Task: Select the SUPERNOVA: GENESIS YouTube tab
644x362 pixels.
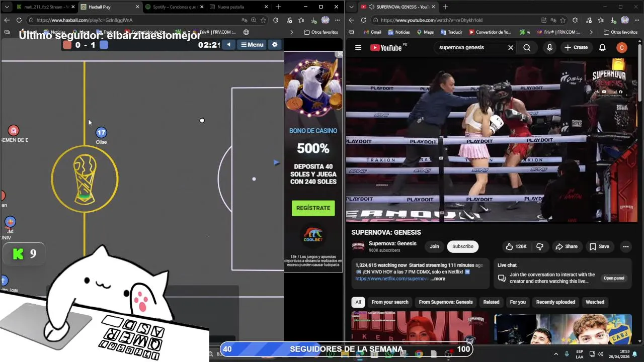Action: tap(398, 7)
